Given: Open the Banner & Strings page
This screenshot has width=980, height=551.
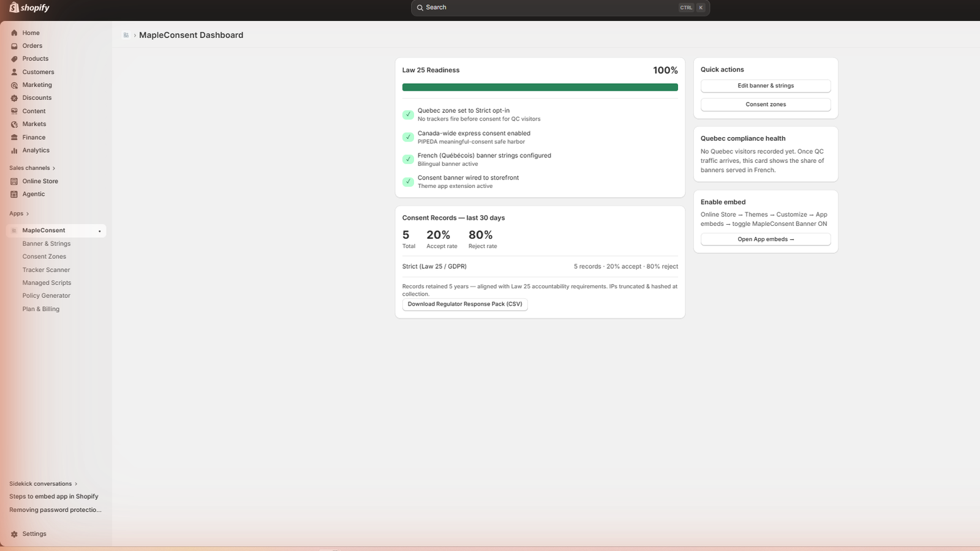Looking at the screenshot, I should click(x=47, y=244).
